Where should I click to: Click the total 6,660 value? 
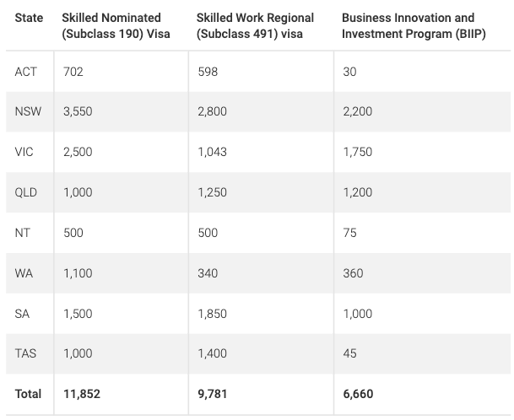tap(358, 394)
